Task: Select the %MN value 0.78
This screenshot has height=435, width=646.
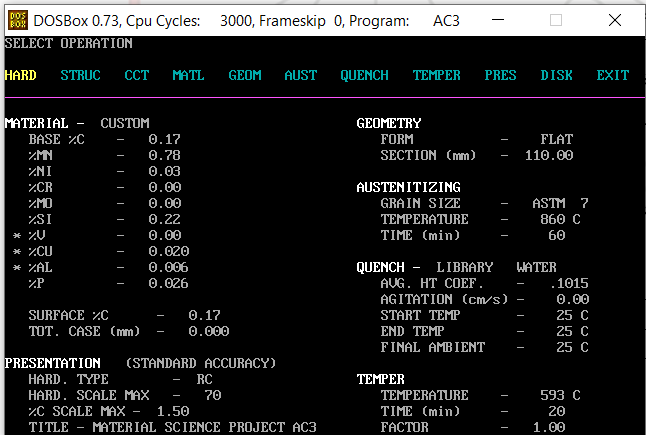Action: tap(164, 155)
